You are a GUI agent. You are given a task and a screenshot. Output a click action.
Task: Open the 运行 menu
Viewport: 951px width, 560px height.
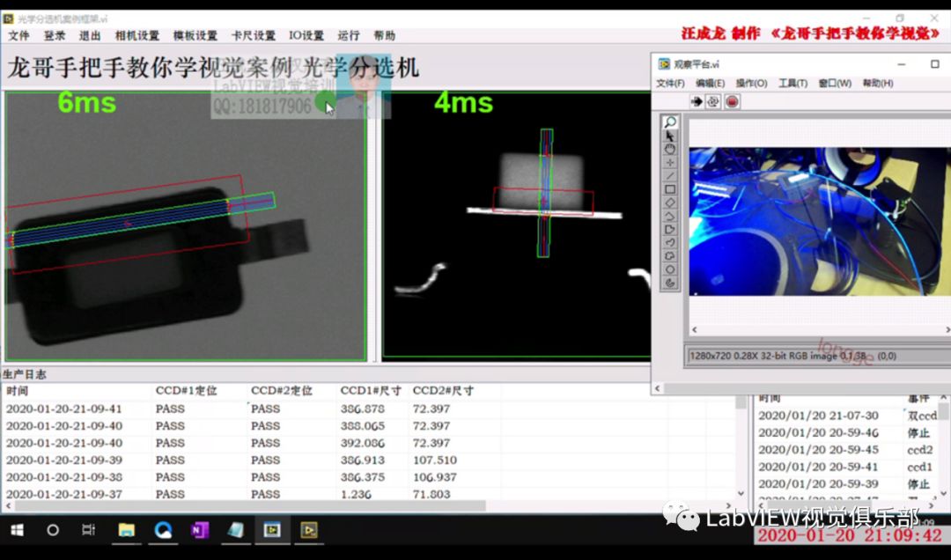pyautogui.click(x=349, y=36)
